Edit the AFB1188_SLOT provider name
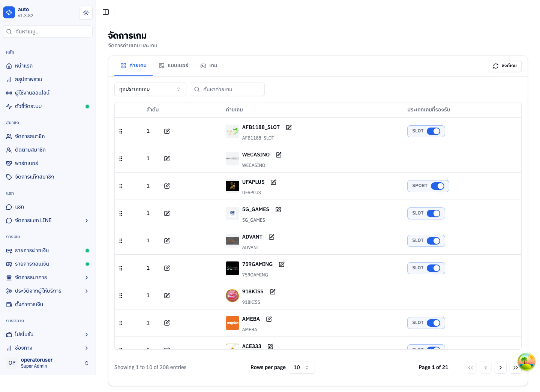The height and width of the screenshot is (392, 540). click(x=289, y=128)
